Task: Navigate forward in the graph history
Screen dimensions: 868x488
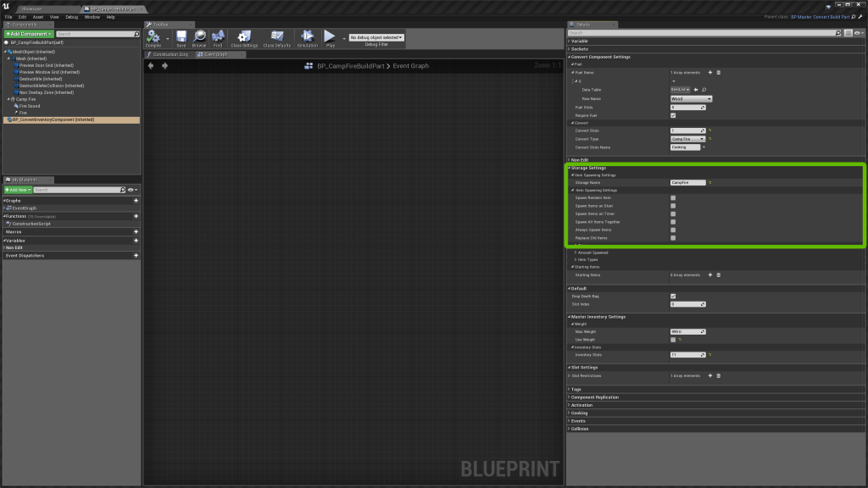Action: coord(164,65)
